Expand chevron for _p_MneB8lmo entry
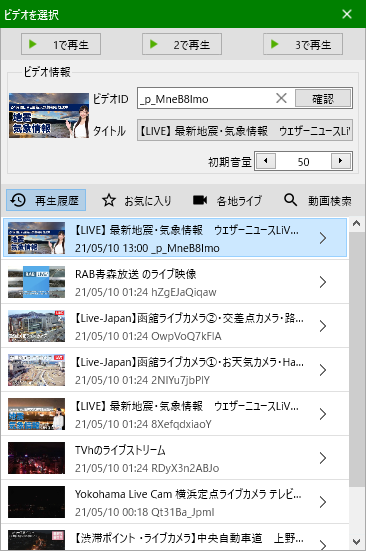 coord(323,238)
